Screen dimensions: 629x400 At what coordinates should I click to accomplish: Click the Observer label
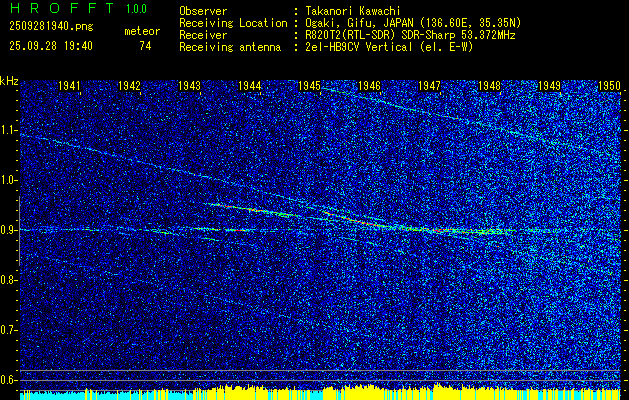203,11
